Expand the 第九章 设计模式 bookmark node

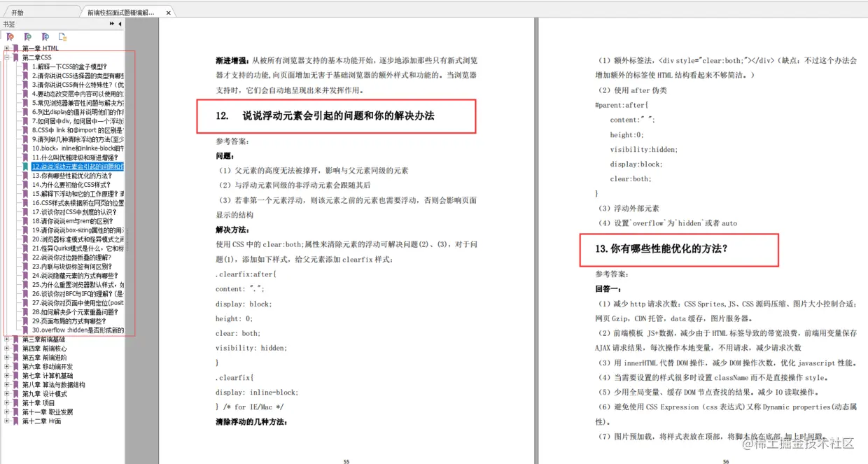coord(7,393)
